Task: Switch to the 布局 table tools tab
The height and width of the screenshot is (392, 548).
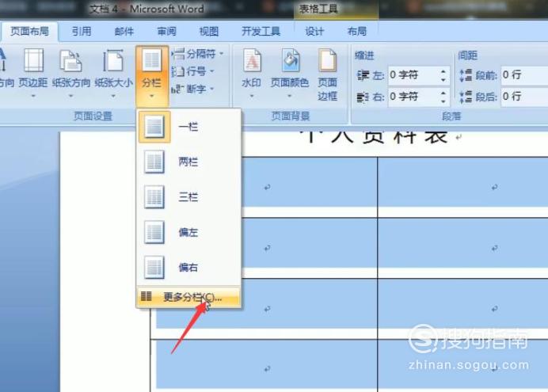Action: tap(357, 32)
